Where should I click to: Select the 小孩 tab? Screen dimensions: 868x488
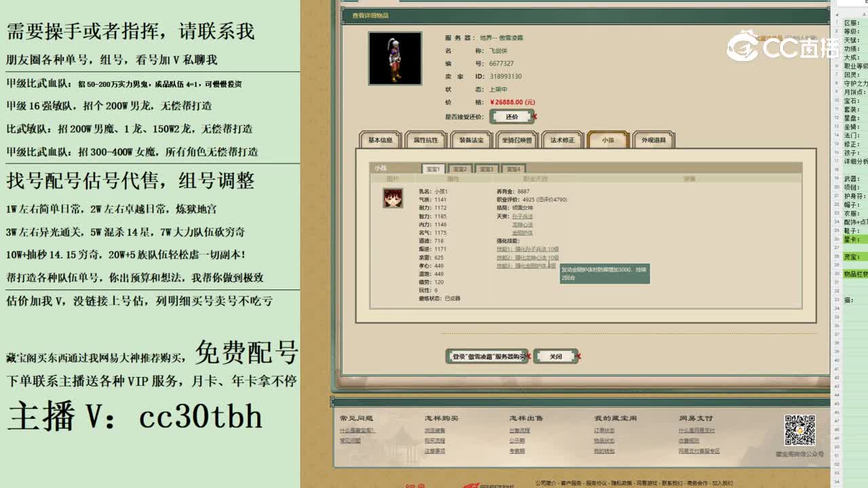pyautogui.click(x=608, y=140)
